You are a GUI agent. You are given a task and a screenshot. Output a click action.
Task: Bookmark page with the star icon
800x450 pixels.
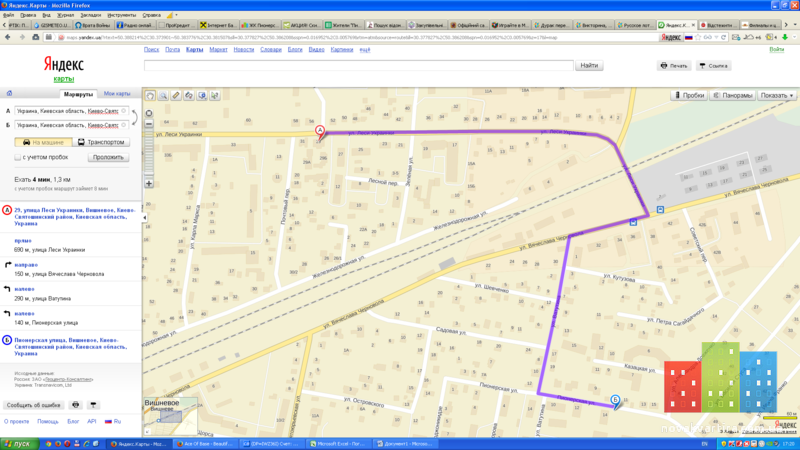pyautogui.click(x=698, y=37)
